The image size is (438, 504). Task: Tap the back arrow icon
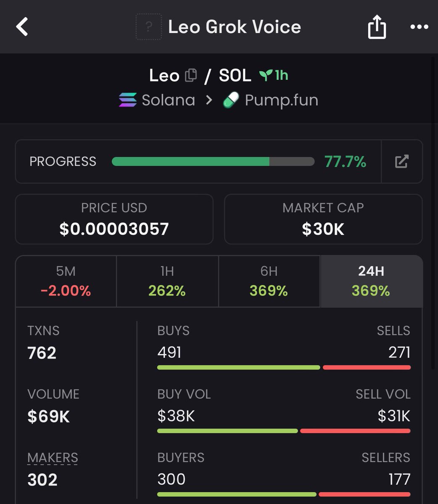coord(22,27)
